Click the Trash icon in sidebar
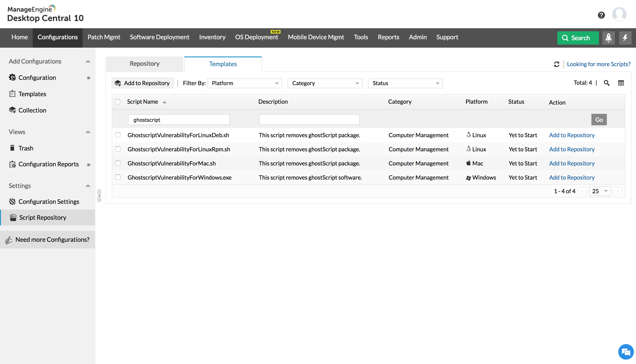Image resolution: width=636 pixels, height=364 pixels. pyautogui.click(x=12, y=148)
